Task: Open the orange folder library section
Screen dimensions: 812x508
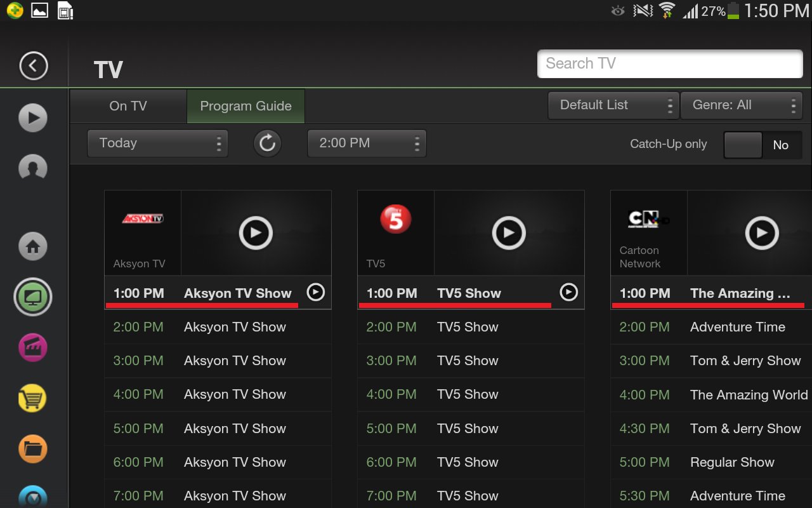Action: pos(32,449)
